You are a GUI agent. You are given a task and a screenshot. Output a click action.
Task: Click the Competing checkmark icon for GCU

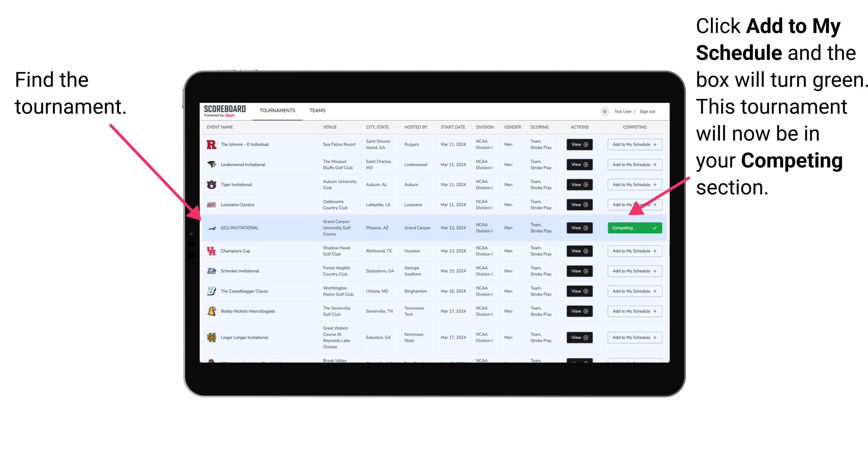coord(657,227)
